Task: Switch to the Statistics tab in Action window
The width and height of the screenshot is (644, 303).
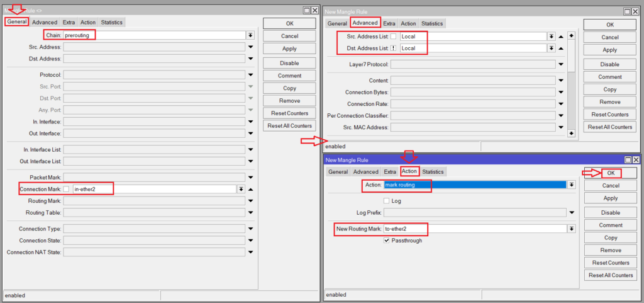Action: tap(433, 172)
